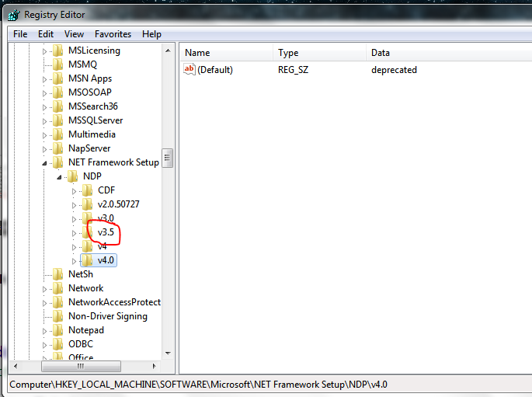This screenshot has height=397, width=532.
Task: Click the tree pane scroll up arrow
Action: coord(168,51)
